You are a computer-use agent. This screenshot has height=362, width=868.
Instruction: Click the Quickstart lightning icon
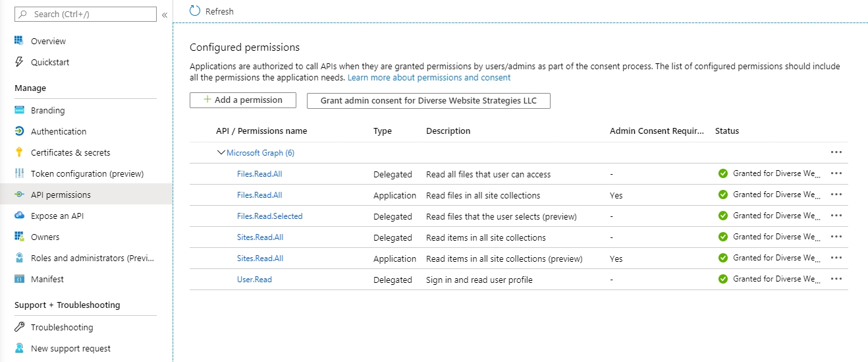[x=19, y=62]
